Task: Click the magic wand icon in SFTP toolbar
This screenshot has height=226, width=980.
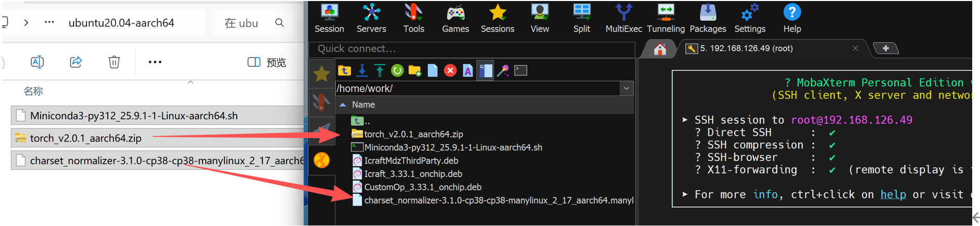Action: [x=503, y=70]
